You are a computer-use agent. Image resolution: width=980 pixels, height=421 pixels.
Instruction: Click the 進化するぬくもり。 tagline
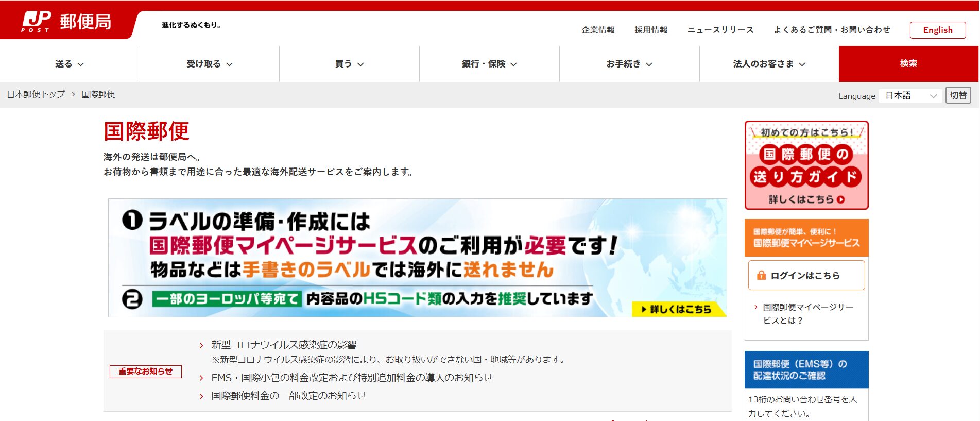point(192,25)
